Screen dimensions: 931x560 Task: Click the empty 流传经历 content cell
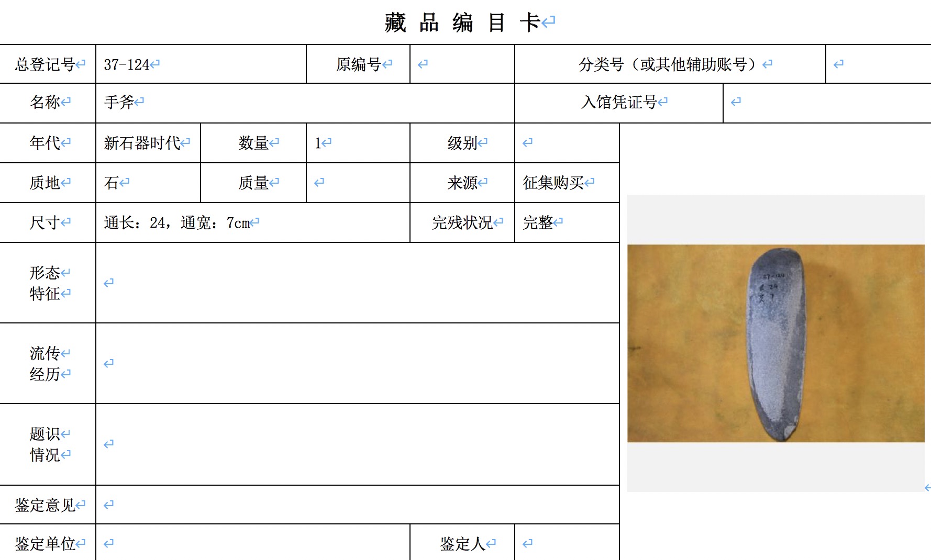tap(358, 363)
